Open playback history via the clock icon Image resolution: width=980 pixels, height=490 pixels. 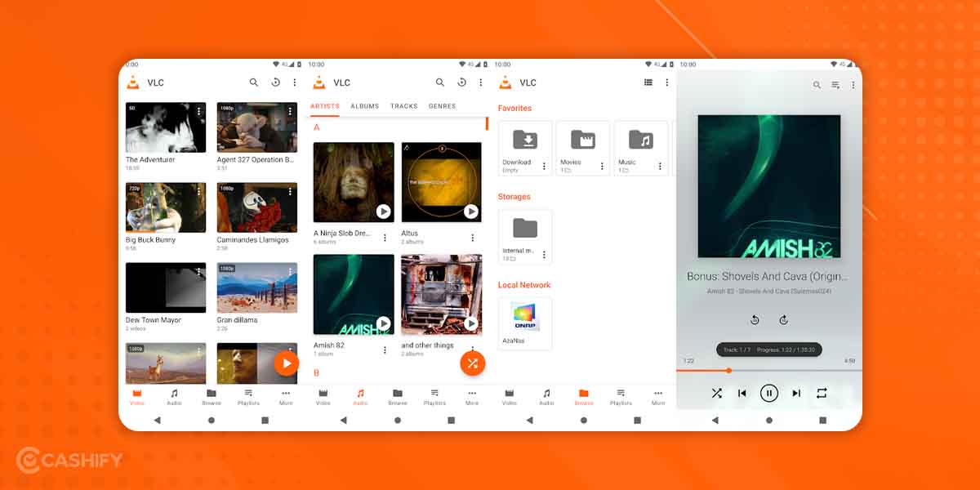(274, 82)
